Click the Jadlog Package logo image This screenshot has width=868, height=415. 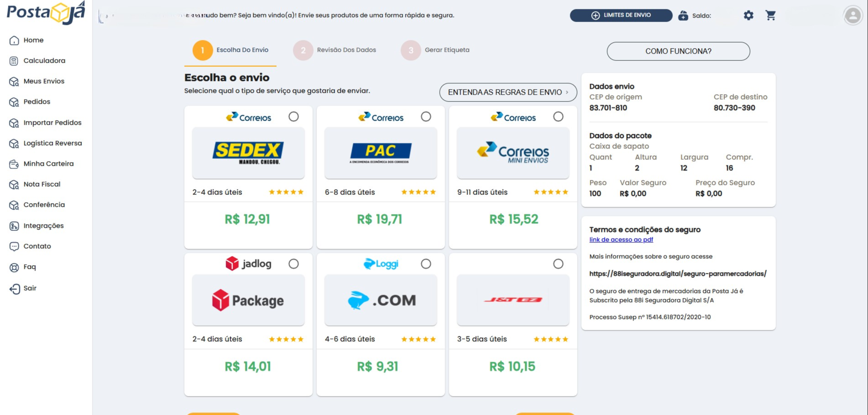pyautogui.click(x=248, y=300)
